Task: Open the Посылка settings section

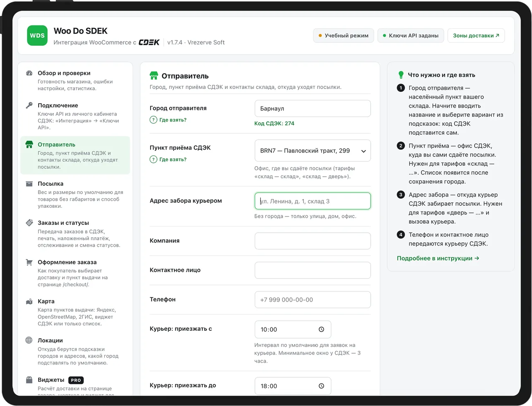Action: pos(75,194)
